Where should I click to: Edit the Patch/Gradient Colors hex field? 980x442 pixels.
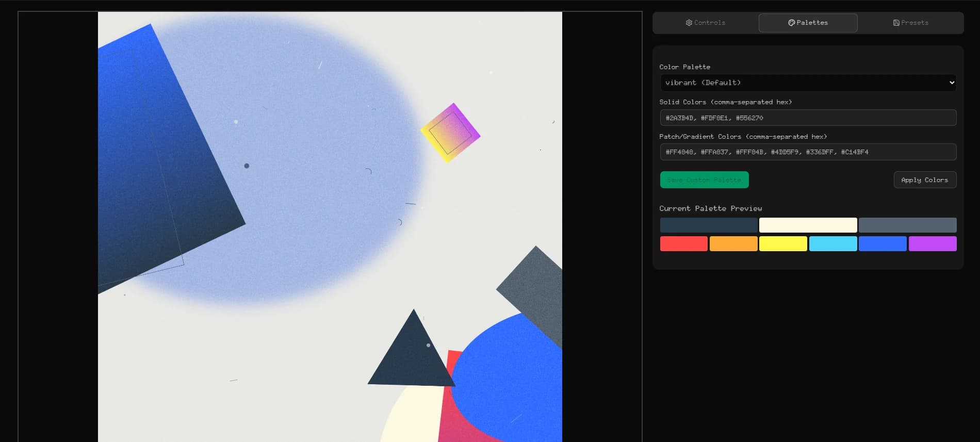808,152
